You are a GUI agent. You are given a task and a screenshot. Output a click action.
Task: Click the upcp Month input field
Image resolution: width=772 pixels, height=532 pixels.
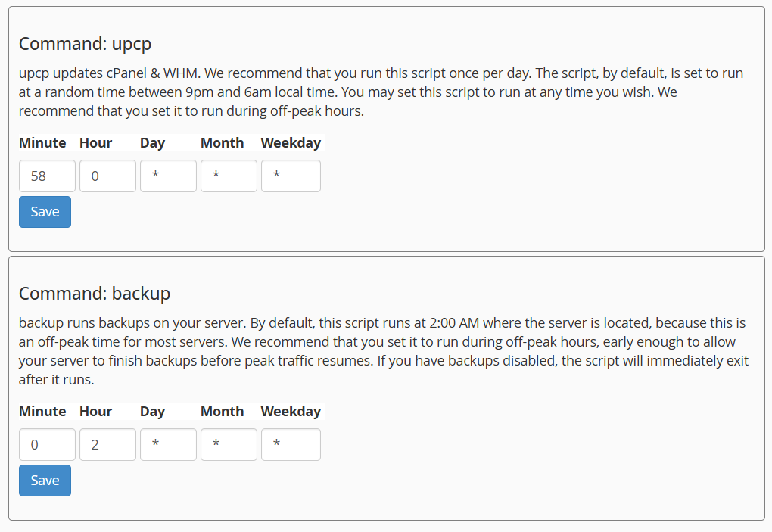(229, 176)
